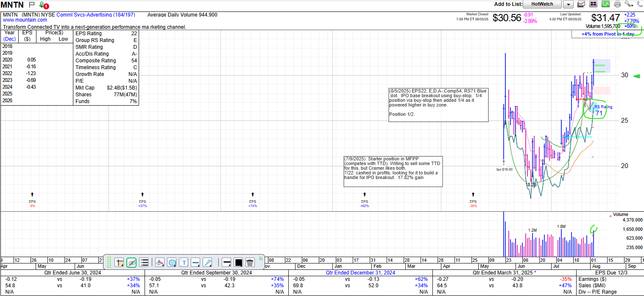Image resolution: width=644 pixels, height=297 pixels.
Task: Click the +4% from Pivot in 1 day label
Action: pyautogui.click(x=608, y=34)
